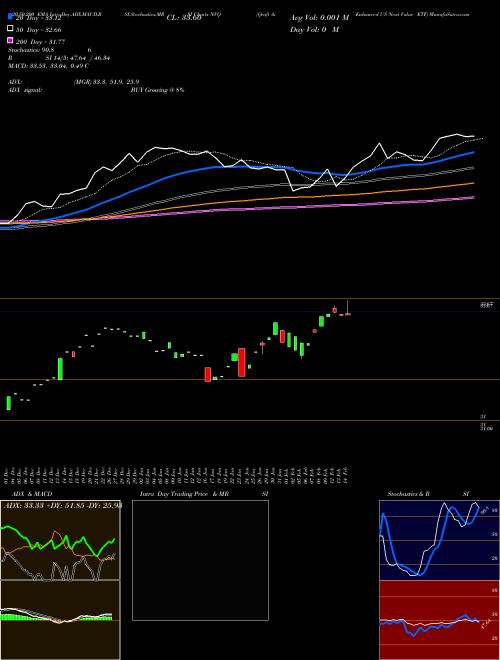The width and height of the screenshot is (500, 660).
Task: Click the 'Day Vol: 0 M' label
Action: click(x=314, y=29)
